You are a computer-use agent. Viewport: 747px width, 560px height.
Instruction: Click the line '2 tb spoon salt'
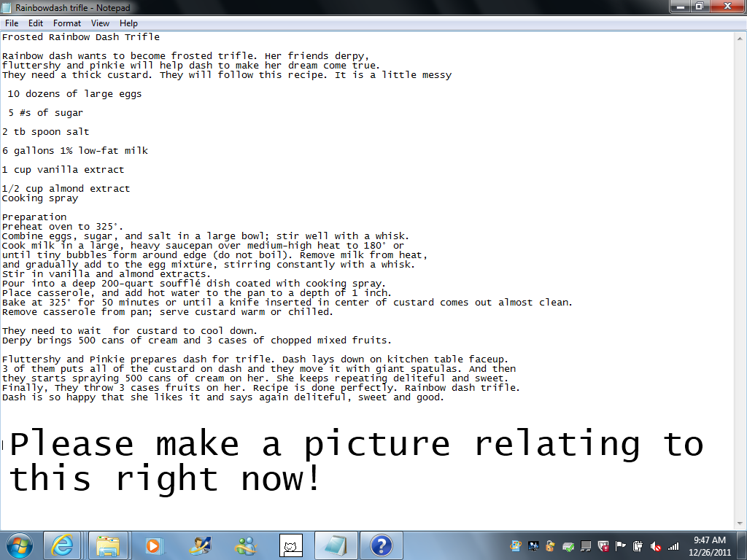pos(46,132)
